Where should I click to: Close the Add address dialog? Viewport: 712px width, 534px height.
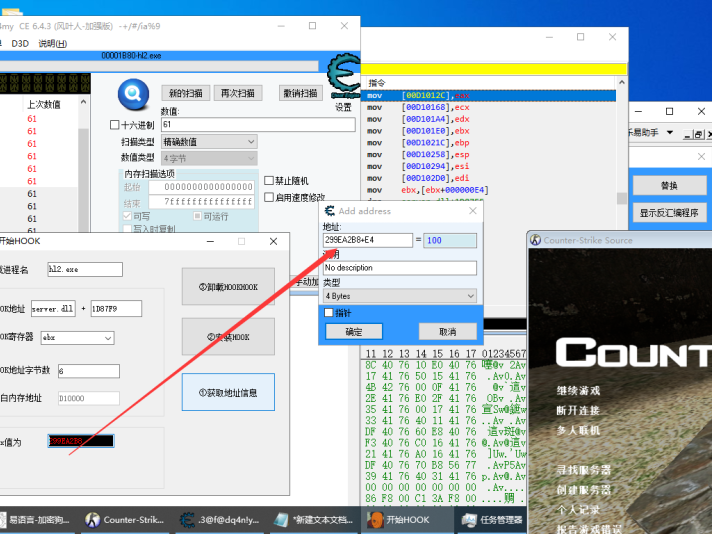pos(473,211)
